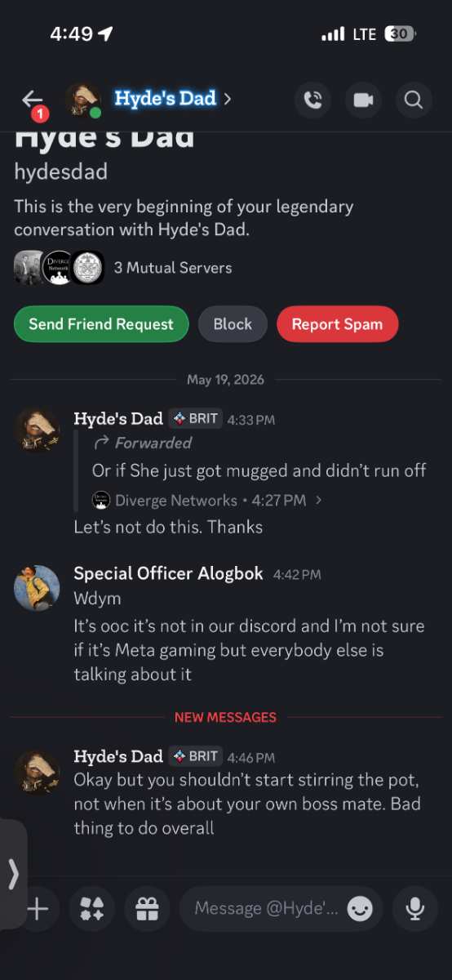Expand Hyde's Dad profile header chevron
The width and height of the screenshot is (452, 980).
(228, 99)
